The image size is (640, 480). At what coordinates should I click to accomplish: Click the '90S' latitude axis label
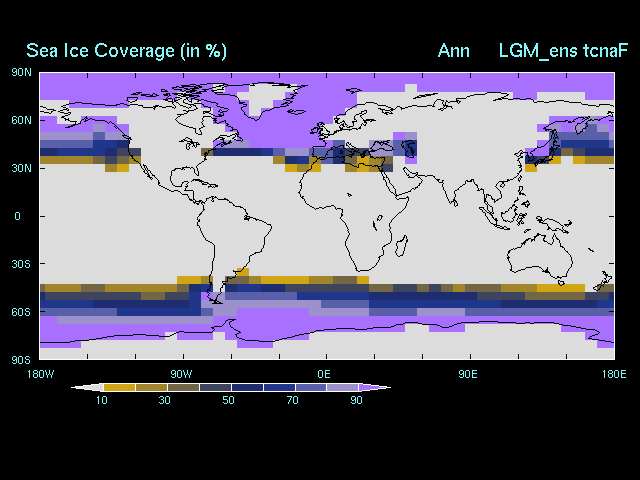(x=21, y=360)
